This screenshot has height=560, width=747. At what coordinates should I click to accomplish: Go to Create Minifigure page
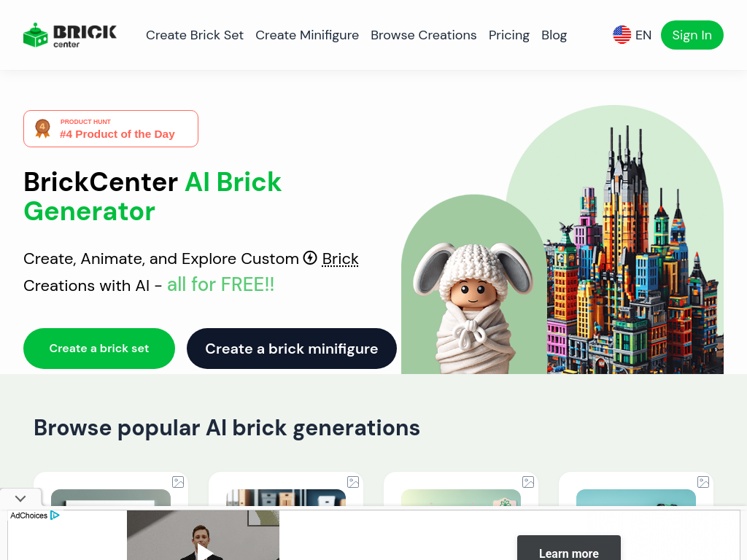307,35
